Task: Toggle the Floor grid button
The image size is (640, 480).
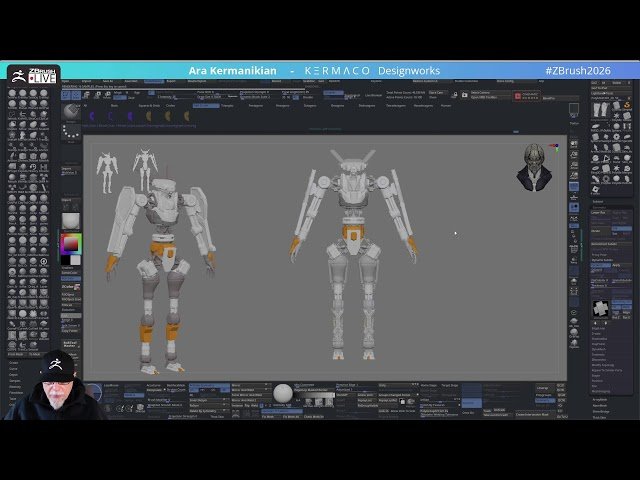Action: coord(574,197)
